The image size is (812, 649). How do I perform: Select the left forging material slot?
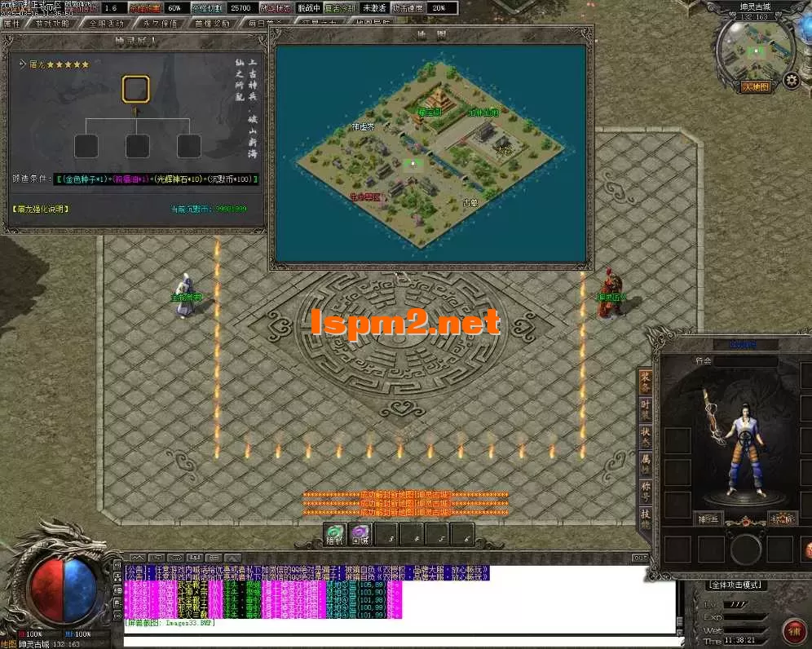pos(86,146)
